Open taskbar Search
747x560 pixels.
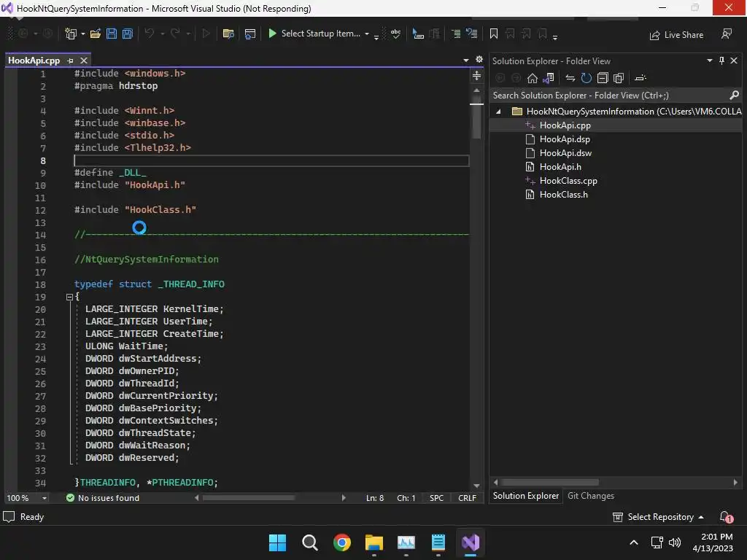(309, 542)
